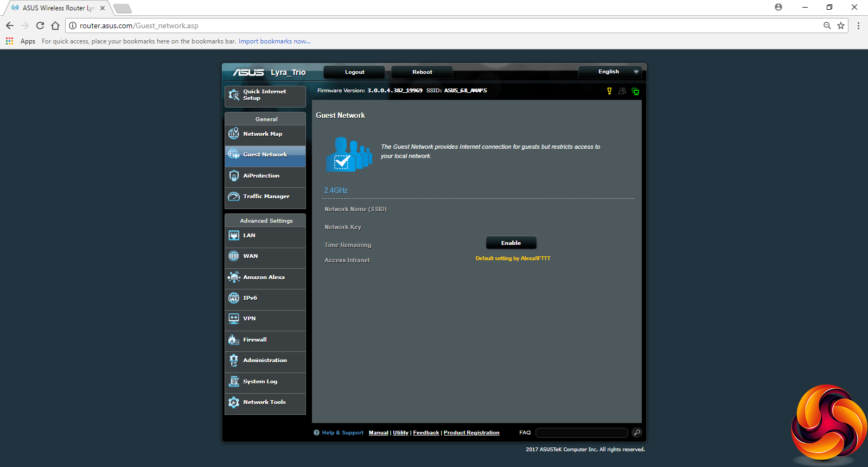Click the green network devices status icon
868x467 pixels.
[635, 91]
